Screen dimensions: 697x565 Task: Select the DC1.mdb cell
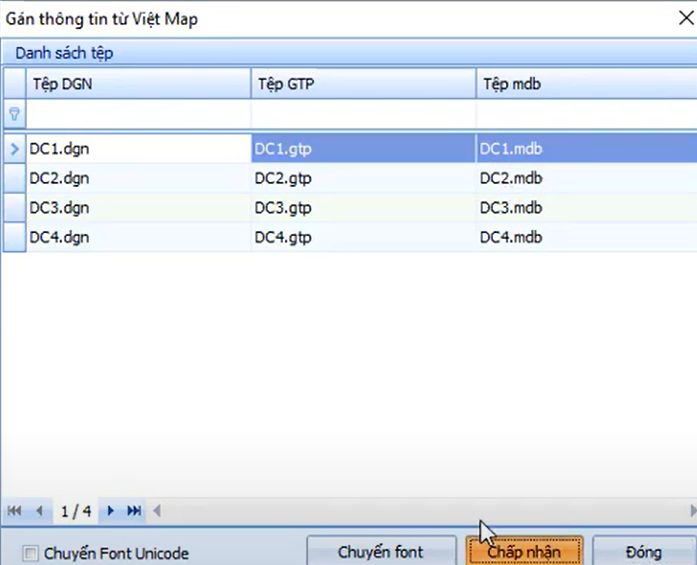coord(586,148)
